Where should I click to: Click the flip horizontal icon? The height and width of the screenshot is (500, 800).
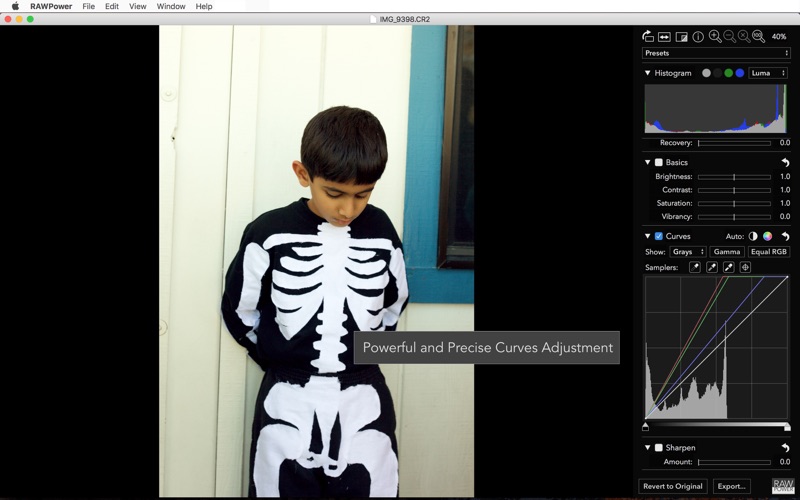(x=664, y=37)
